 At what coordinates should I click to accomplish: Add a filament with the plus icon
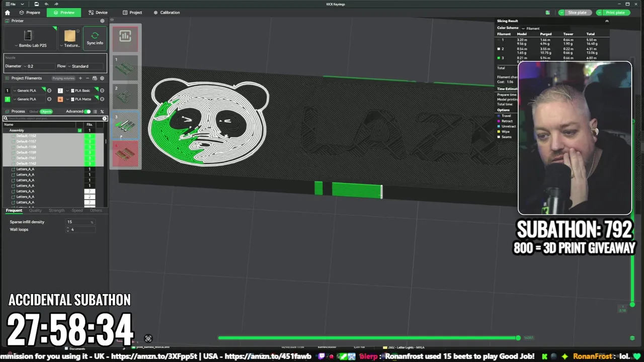point(80,78)
